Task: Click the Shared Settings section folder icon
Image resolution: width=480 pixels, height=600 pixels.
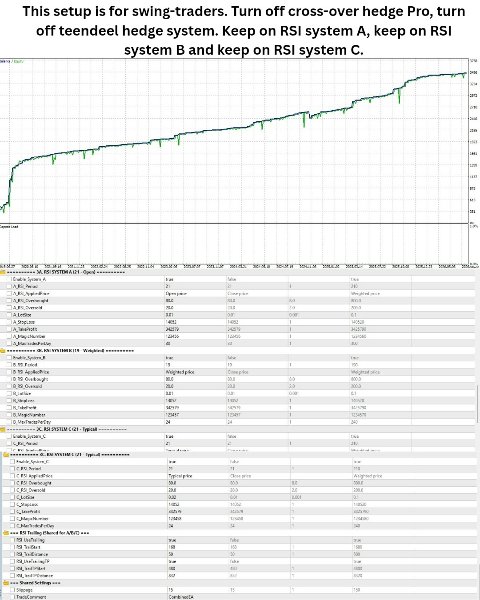Action: point(6,583)
